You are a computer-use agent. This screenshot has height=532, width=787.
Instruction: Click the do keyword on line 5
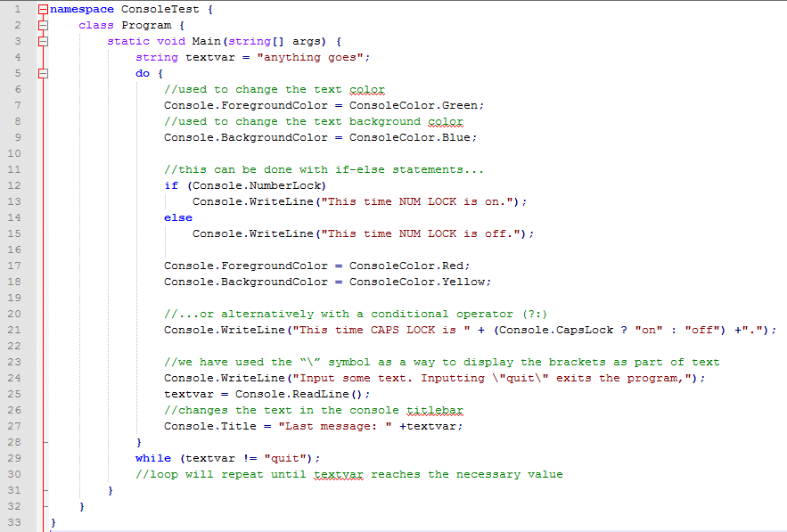point(143,74)
